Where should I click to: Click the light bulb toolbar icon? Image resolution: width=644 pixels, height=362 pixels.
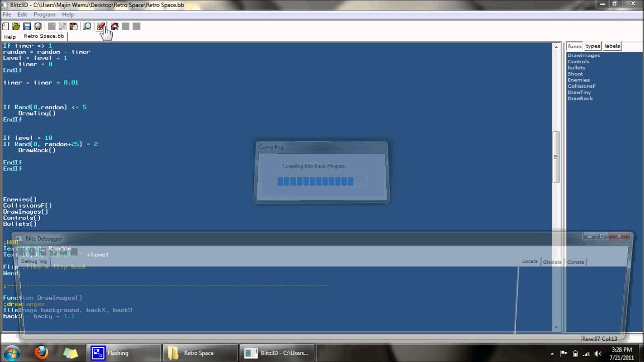click(x=38, y=26)
